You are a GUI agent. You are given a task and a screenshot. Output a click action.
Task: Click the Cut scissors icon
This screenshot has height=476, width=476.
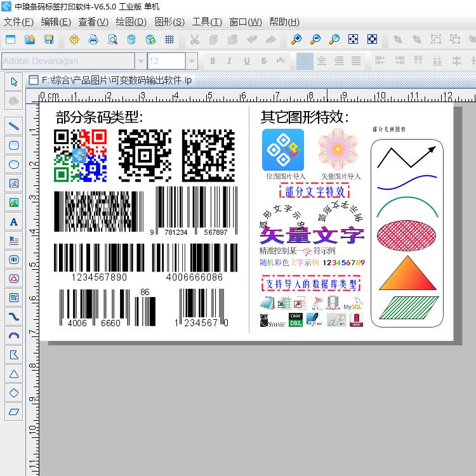tap(194, 39)
